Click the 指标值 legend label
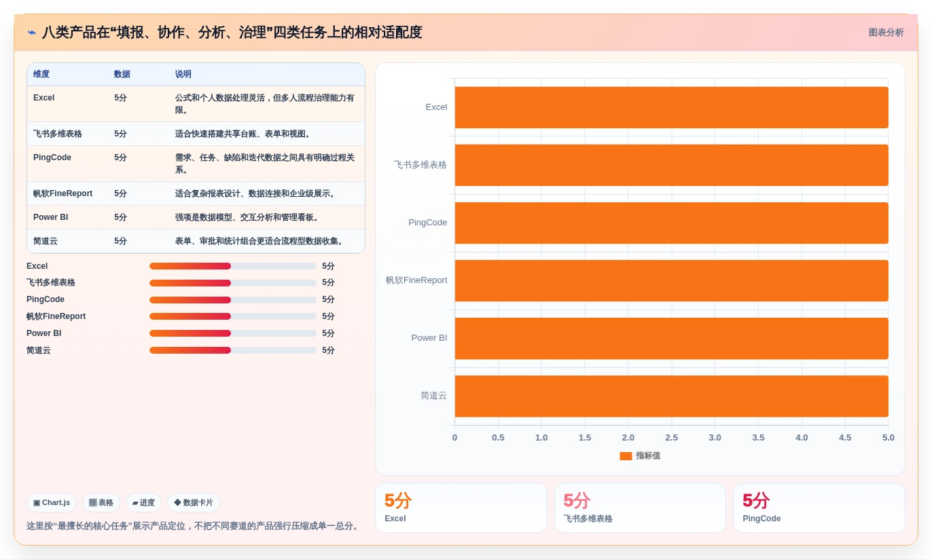 [x=648, y=456]
